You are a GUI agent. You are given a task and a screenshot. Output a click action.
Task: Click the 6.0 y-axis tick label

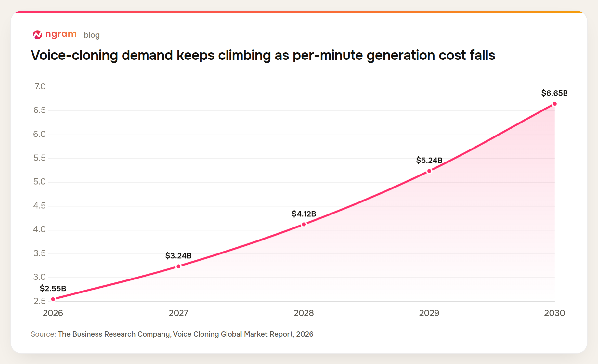(40, 134)
